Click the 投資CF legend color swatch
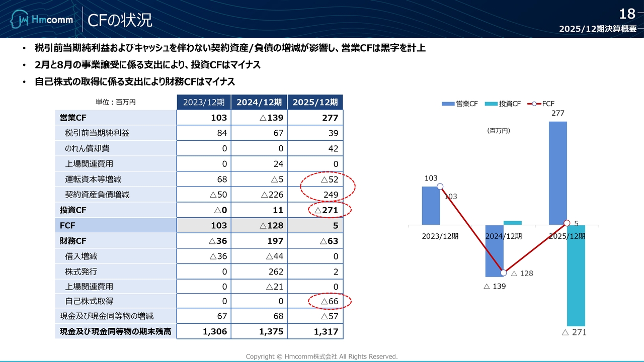This screenshot has width=644, height=362. pyautogui.click(x=491, y=104)
